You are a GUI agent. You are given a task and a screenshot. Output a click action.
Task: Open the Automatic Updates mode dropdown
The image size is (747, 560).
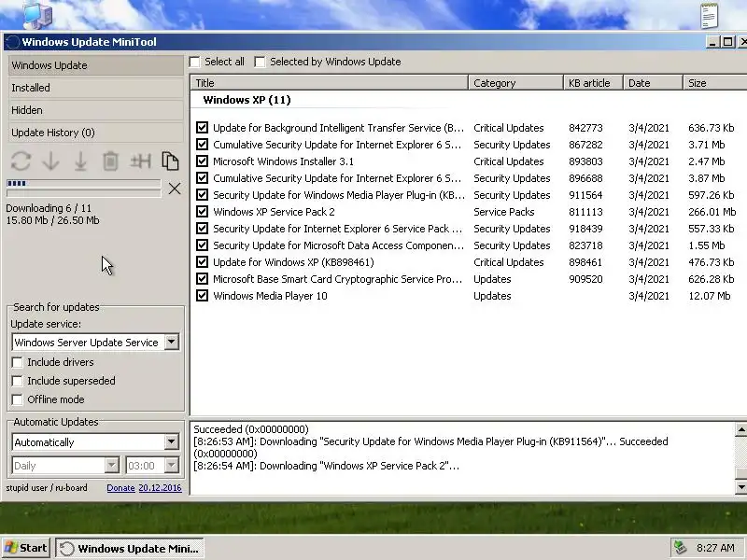tap(172, 441)
